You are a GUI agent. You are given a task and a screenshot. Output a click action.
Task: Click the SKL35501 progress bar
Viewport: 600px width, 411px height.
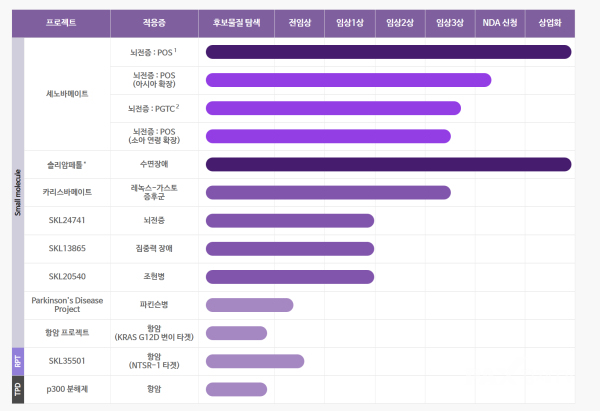(x=255, y=361)
